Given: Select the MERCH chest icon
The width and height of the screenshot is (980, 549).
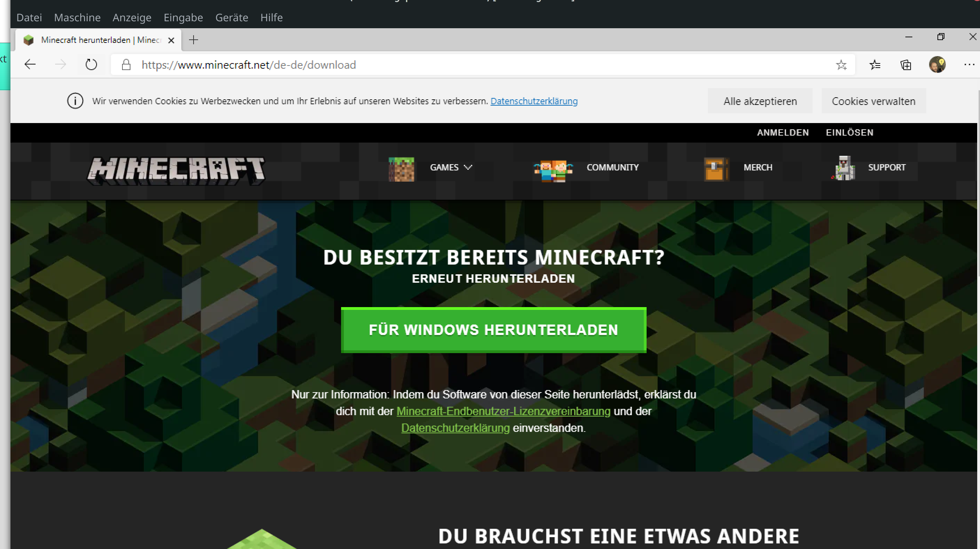Looking at the screenshot, I should (x=716, y=169).
